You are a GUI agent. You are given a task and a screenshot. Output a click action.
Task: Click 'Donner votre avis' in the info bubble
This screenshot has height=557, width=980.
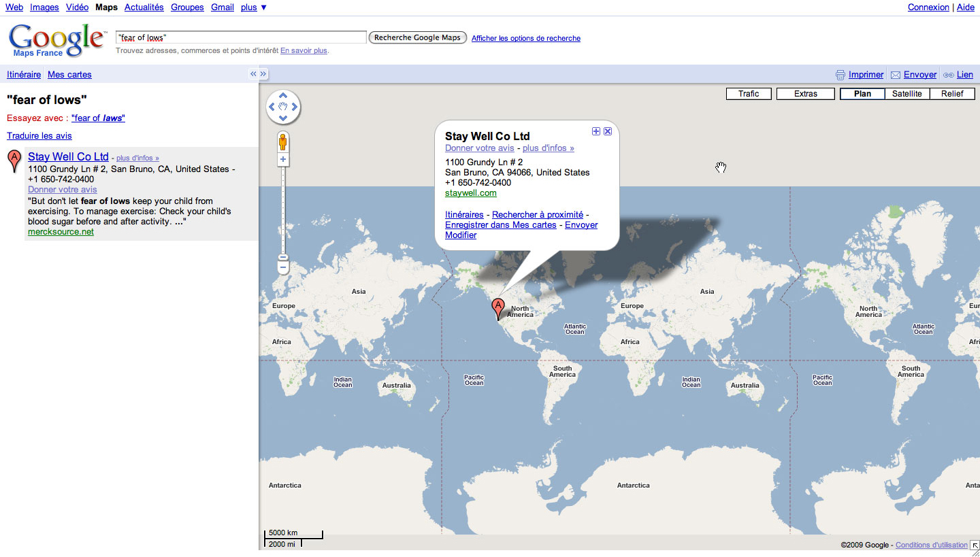[x=480, y=148]
